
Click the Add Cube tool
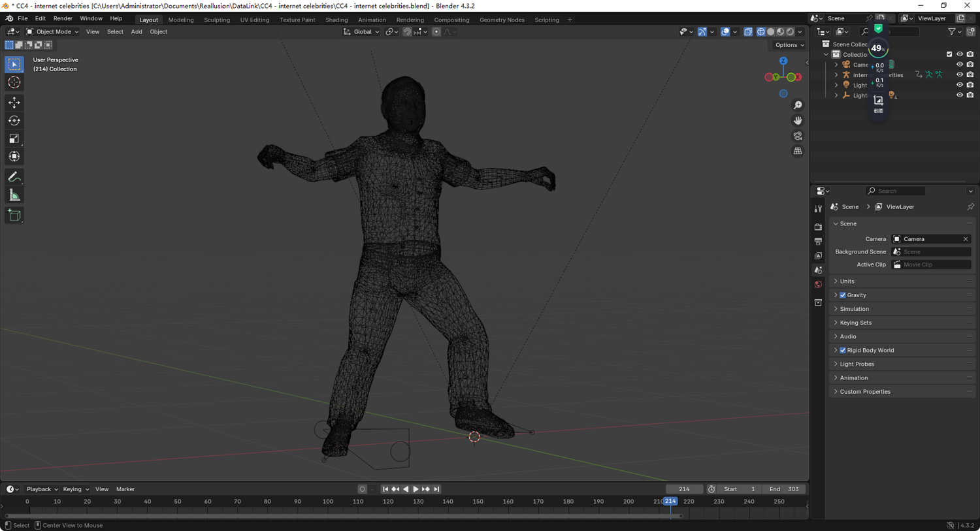tap(14, 216)
